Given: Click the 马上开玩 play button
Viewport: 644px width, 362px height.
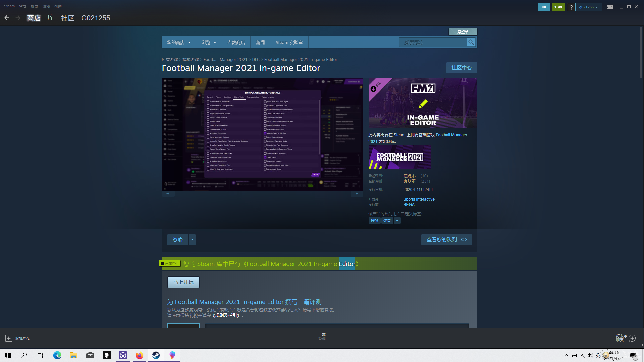Looking at the screenshot, I should (183, 282).
